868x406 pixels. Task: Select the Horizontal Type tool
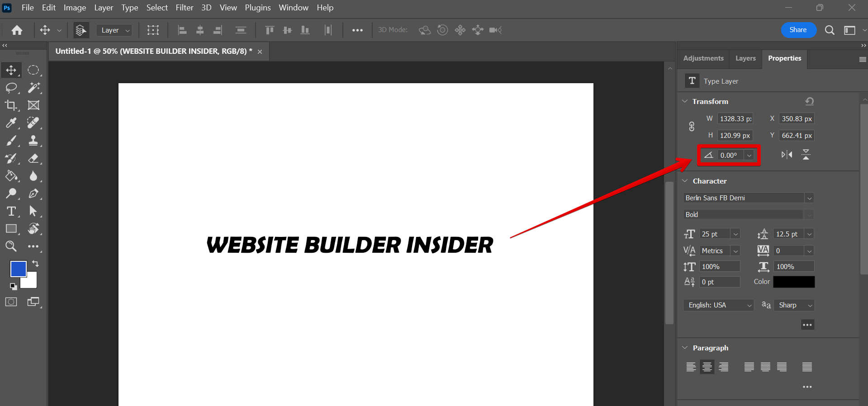coord(11,211)
